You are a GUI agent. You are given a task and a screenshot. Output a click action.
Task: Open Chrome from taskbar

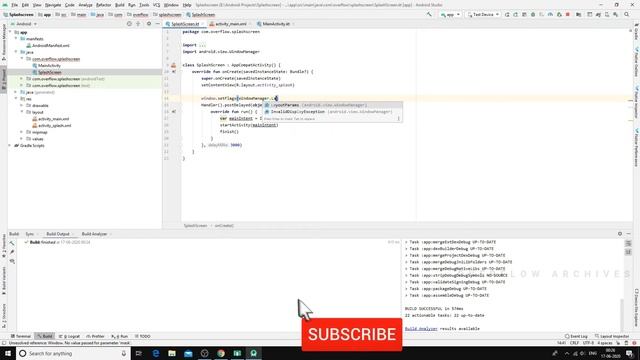coord(221,353)
